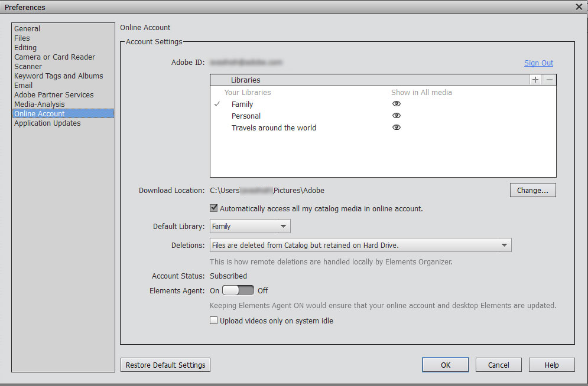Toggle eye icon for Personal library
The height and width of the screenshot is (386, 588).
(397, 116)
